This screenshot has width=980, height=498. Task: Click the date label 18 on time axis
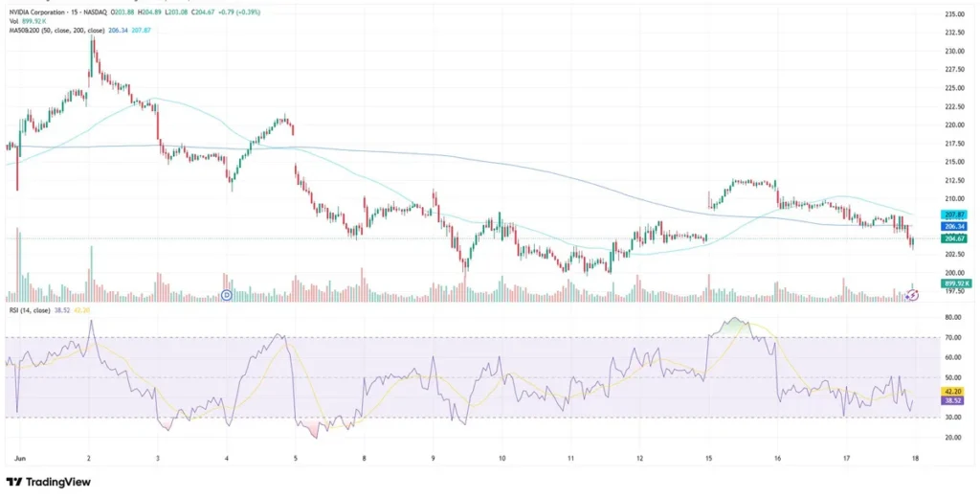pos(915,458)
